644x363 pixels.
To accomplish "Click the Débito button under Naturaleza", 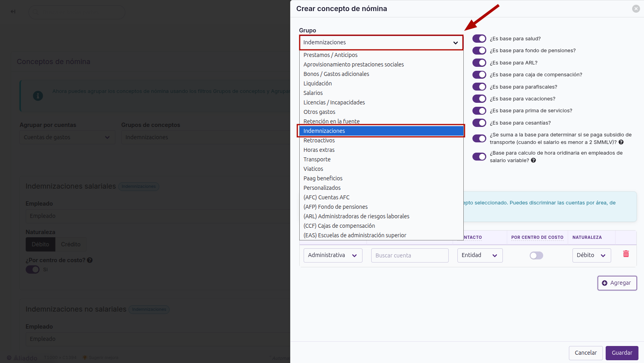I will click(40, 244).
